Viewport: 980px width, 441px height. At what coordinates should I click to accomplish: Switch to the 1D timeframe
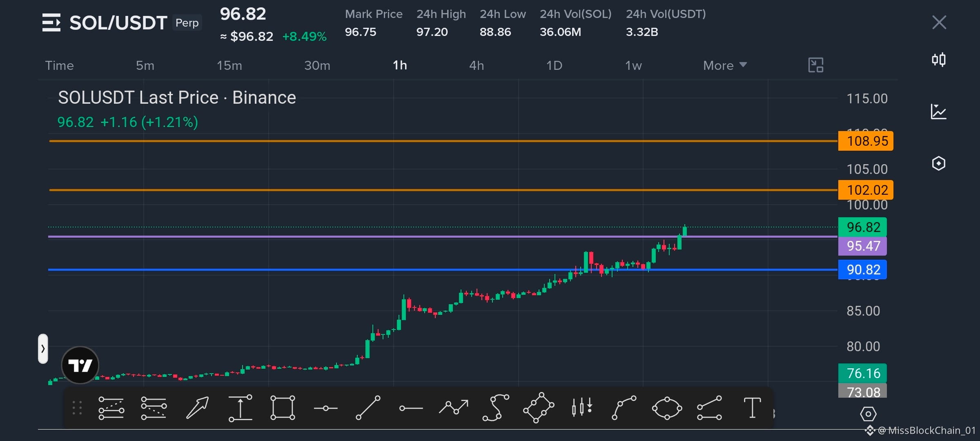click(554, 65)
